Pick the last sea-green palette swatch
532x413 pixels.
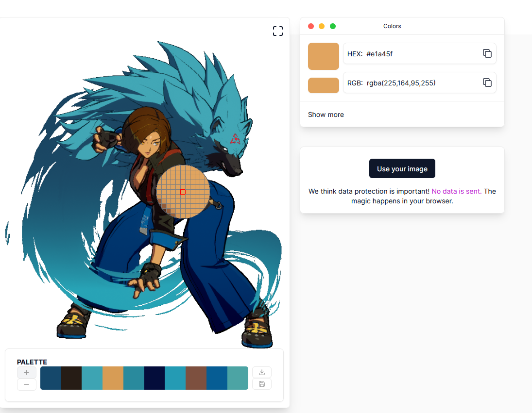[238, 378]
